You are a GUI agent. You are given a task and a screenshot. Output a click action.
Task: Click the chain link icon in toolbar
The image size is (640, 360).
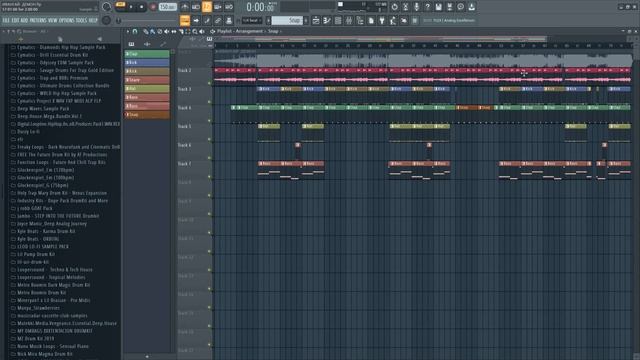click(x=218, y=20)
